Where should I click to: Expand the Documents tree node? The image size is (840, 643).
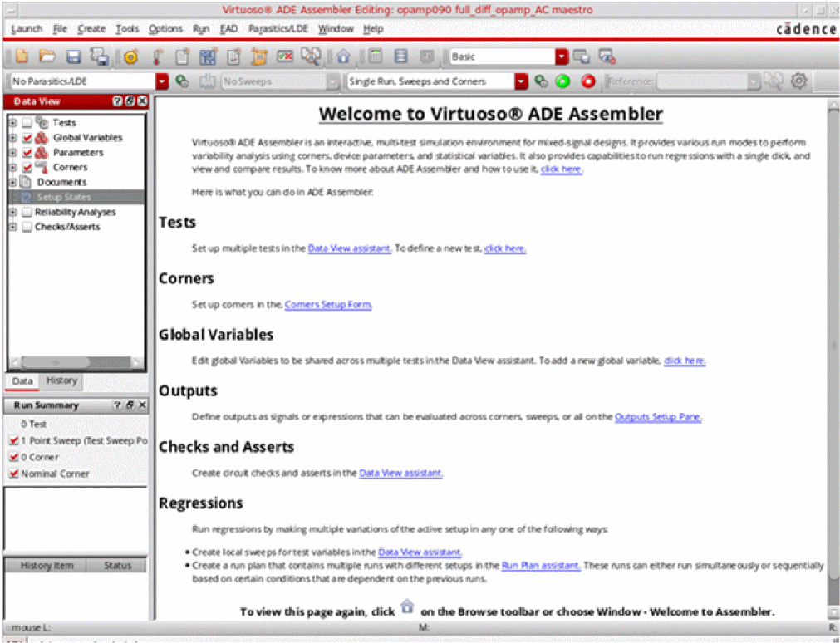12,182
